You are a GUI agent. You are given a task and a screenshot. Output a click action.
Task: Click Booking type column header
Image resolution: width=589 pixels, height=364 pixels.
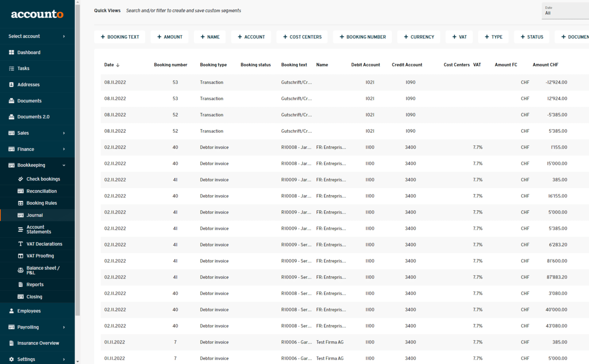point(213,65)
